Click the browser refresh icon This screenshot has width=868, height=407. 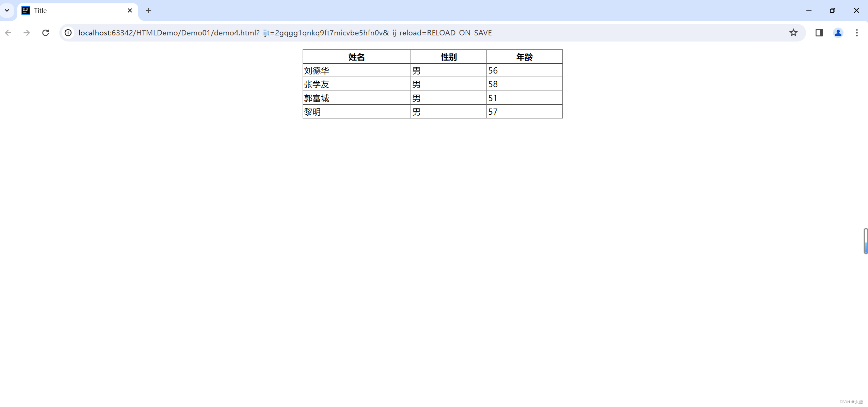(46, 33)
